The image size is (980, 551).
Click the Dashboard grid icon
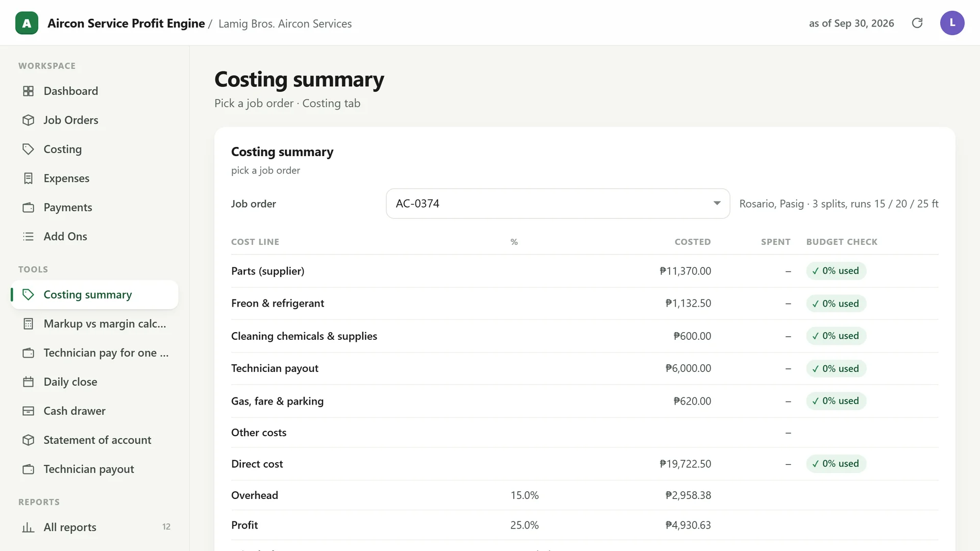[29, 91]
